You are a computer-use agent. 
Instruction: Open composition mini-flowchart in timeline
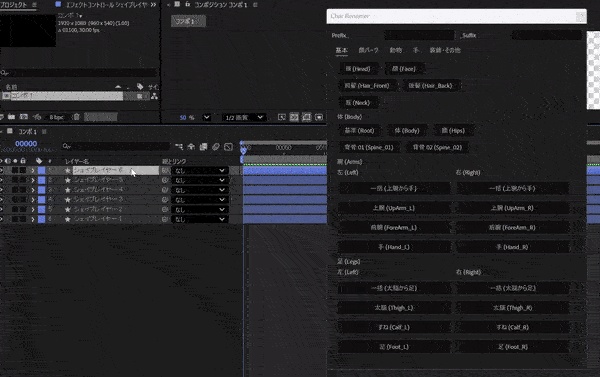[x=179, y=147]
